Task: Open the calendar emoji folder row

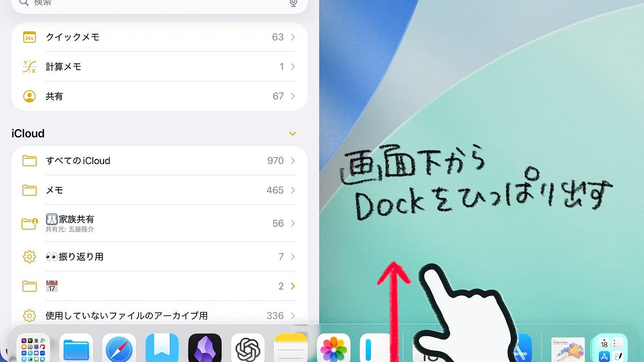Action: coord(159,286)
